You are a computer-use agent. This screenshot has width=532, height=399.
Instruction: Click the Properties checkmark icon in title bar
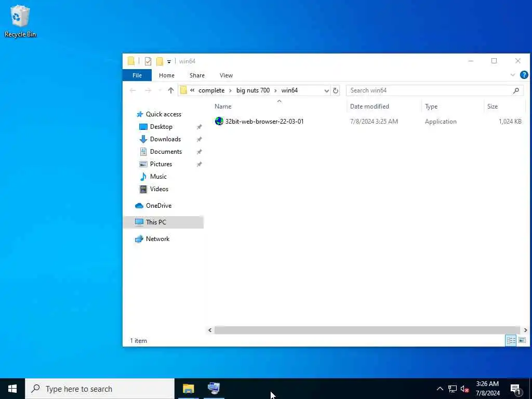148,61
